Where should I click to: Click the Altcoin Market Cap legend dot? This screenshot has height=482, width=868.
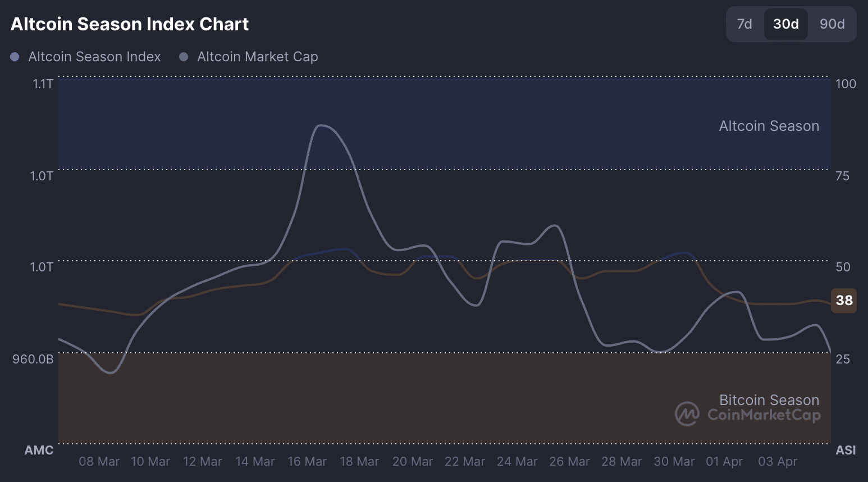[x=183, y=56]
